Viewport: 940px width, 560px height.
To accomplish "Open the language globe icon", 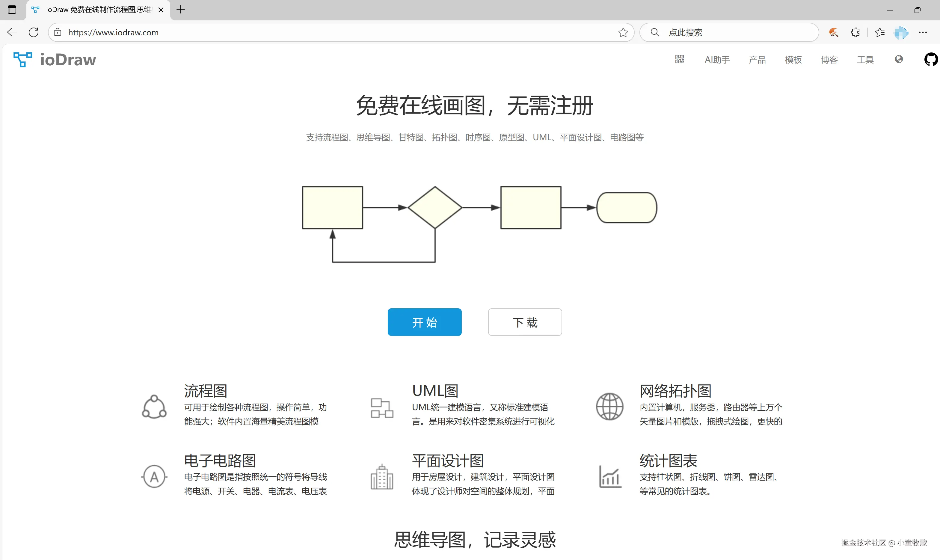I will pyautogui.click(x=899, y=59).
